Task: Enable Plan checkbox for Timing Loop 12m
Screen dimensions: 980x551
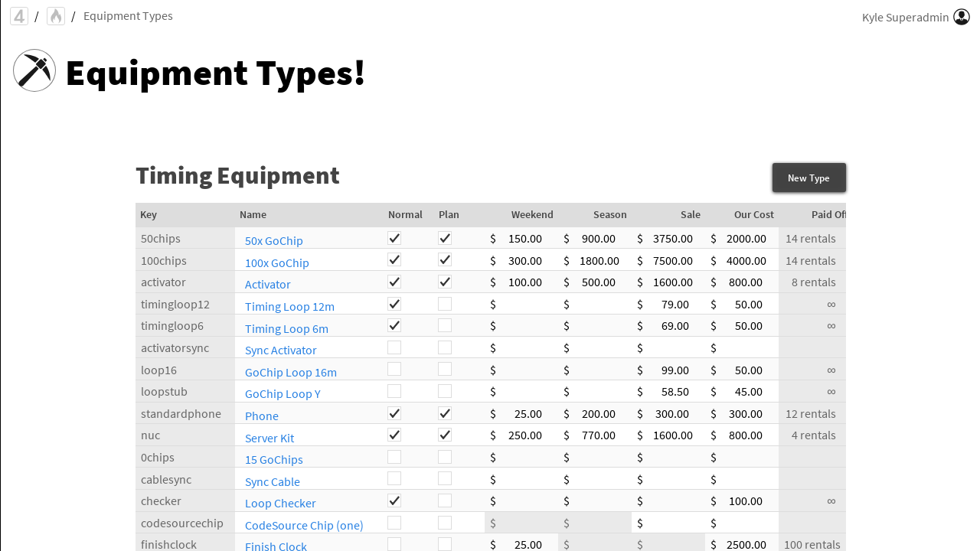Action: pos(445,304)
